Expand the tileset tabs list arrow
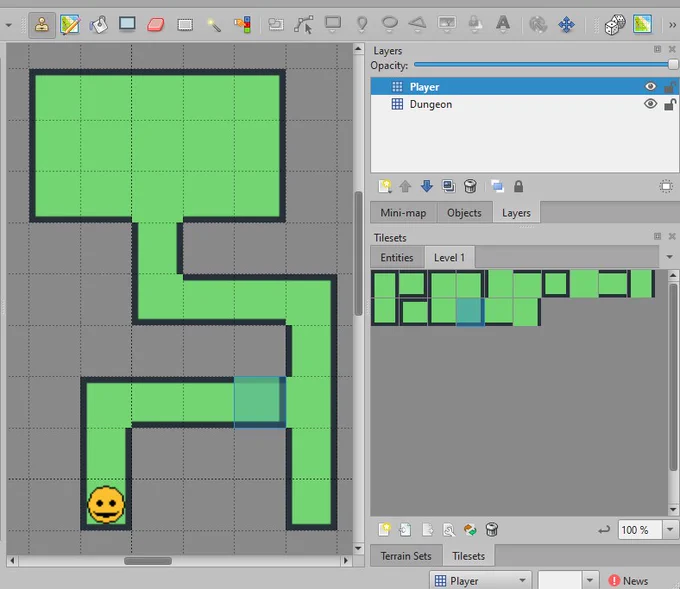The image size is (680, 589). click(x=670, y=257)
